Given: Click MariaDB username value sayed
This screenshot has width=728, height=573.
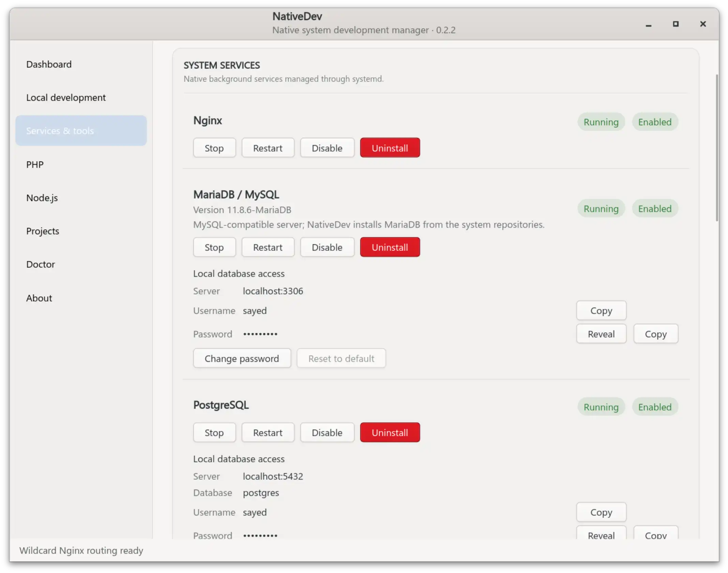Looking at the screenshot, I should tap(255, 311).
